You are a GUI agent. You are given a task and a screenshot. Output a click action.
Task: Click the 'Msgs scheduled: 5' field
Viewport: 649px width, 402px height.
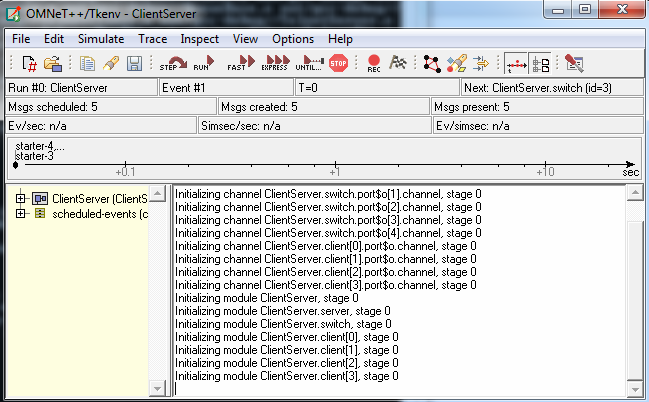point(111,107)
